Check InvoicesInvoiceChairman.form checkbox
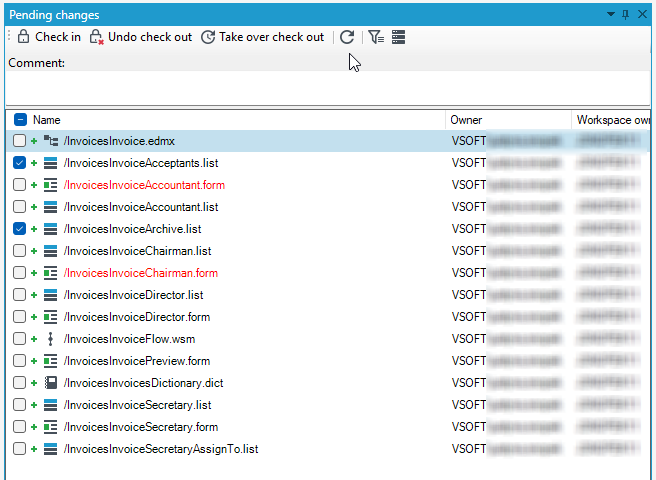The height and width of the screenshot is (480, 656). pos(19,272)
